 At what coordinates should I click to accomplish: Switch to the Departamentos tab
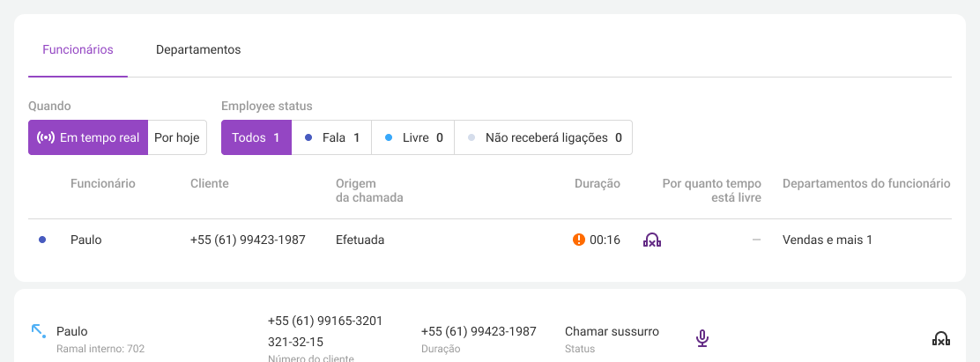point(198,50)
